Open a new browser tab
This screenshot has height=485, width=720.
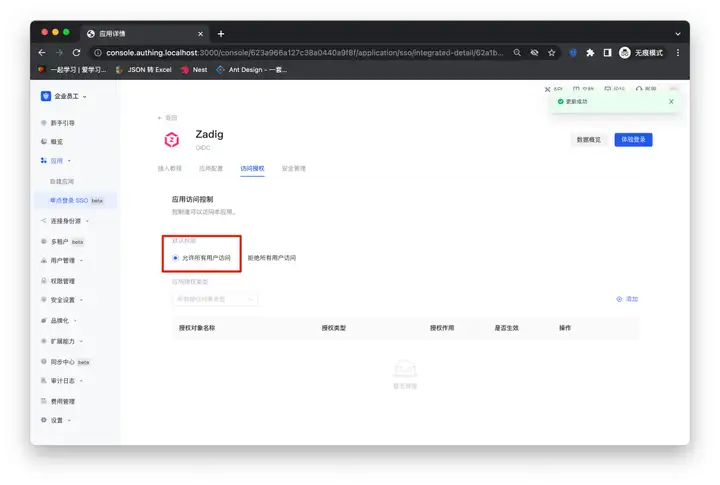click(221, 34)
